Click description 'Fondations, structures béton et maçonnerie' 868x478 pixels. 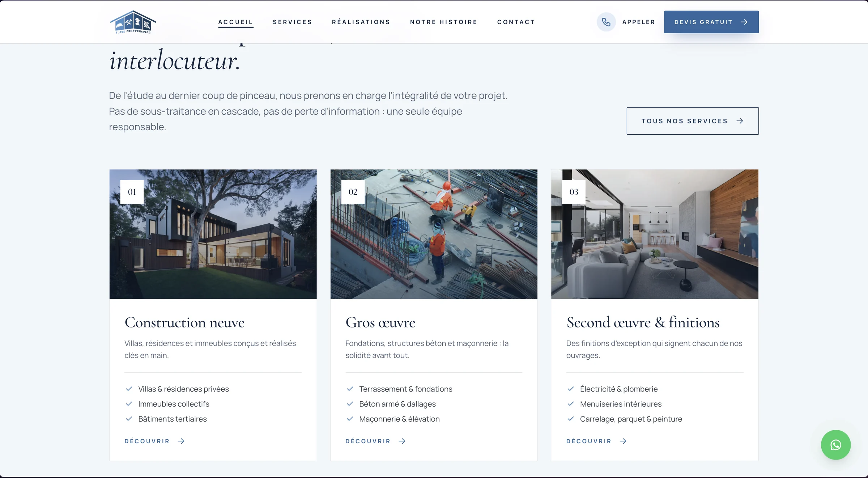(x=427, y=349)
